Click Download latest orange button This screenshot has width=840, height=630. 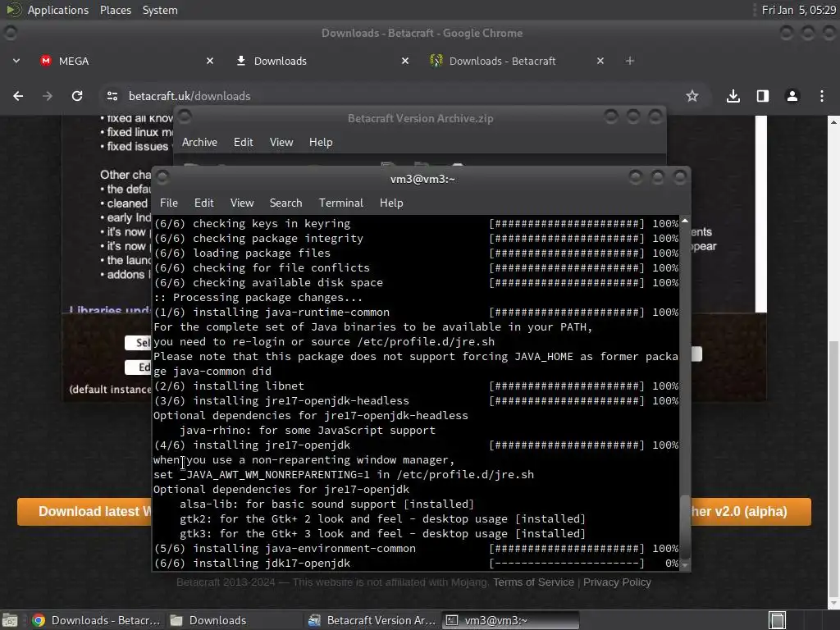tap(84, 512)
